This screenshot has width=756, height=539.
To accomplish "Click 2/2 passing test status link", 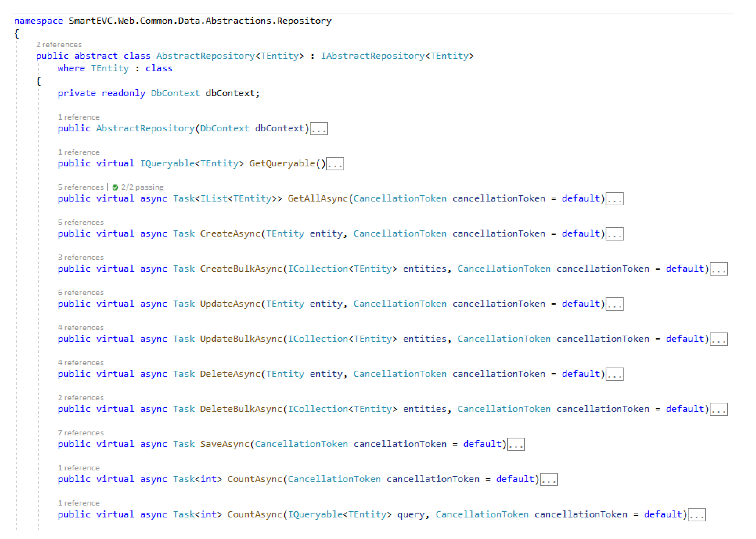I will tap(142, 188).
